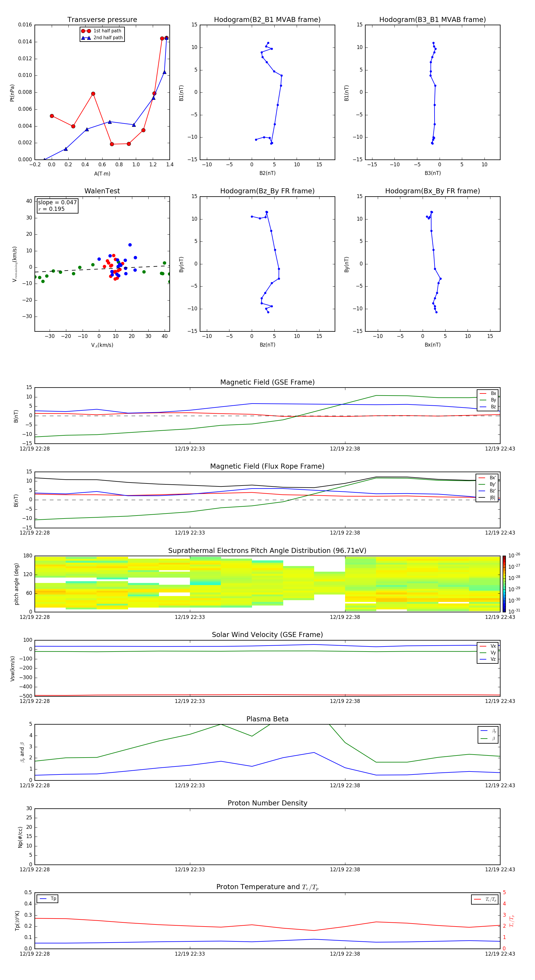Click the 'B2(nT)' x-axis label

(267, 173)
